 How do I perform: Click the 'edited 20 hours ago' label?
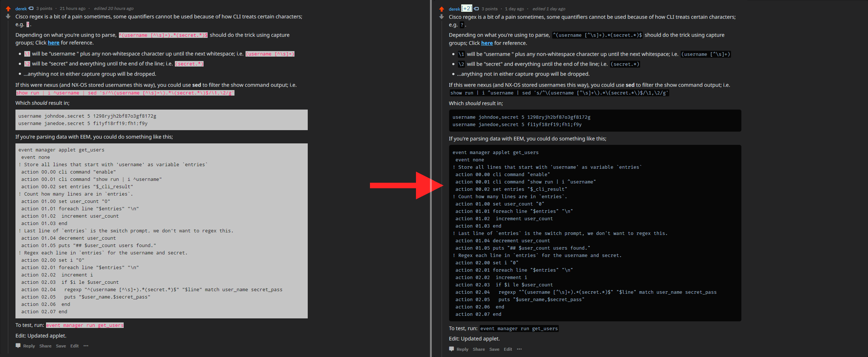click(x=114, y=8)
